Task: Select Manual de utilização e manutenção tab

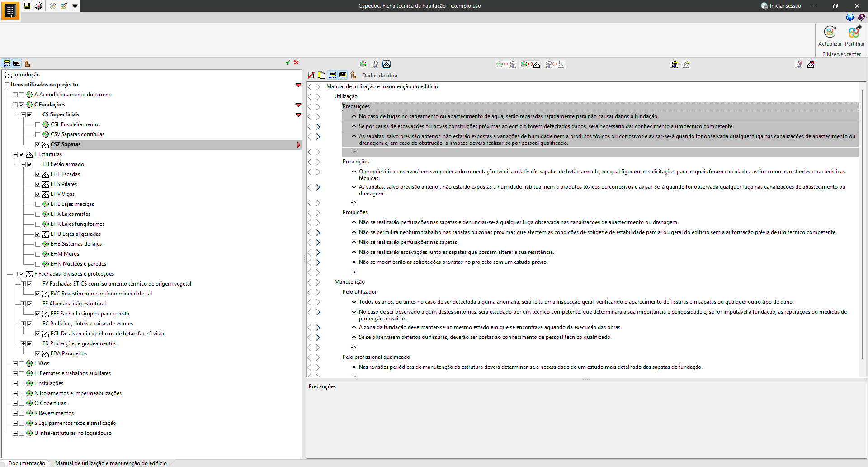Action: pos(111,463)
